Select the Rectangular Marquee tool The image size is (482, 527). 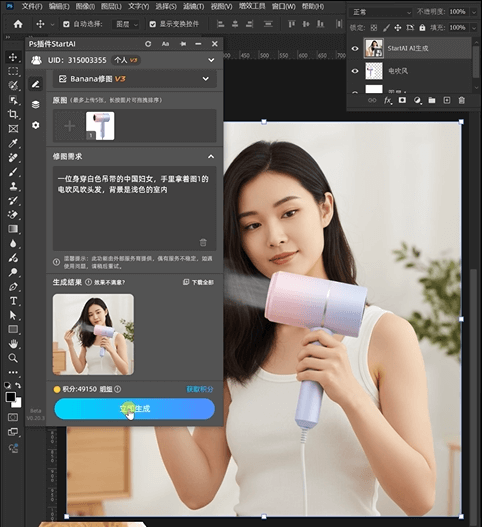point(13,71)
